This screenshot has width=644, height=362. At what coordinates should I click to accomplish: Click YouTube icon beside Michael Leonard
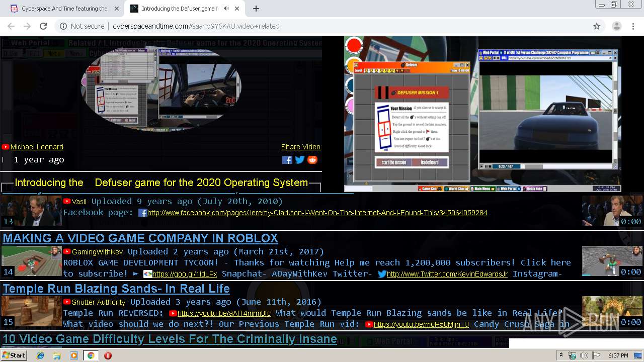(x=6, y=147)
